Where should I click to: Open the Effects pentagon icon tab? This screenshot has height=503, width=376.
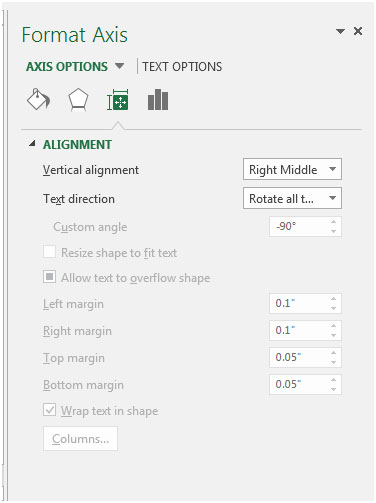click(x=78, y=99)
